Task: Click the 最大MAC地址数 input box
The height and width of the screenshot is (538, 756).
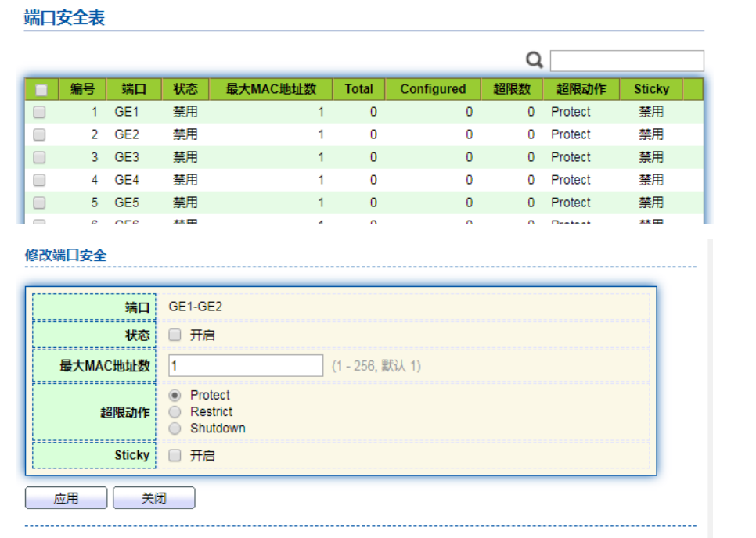Action: (246, 365)
